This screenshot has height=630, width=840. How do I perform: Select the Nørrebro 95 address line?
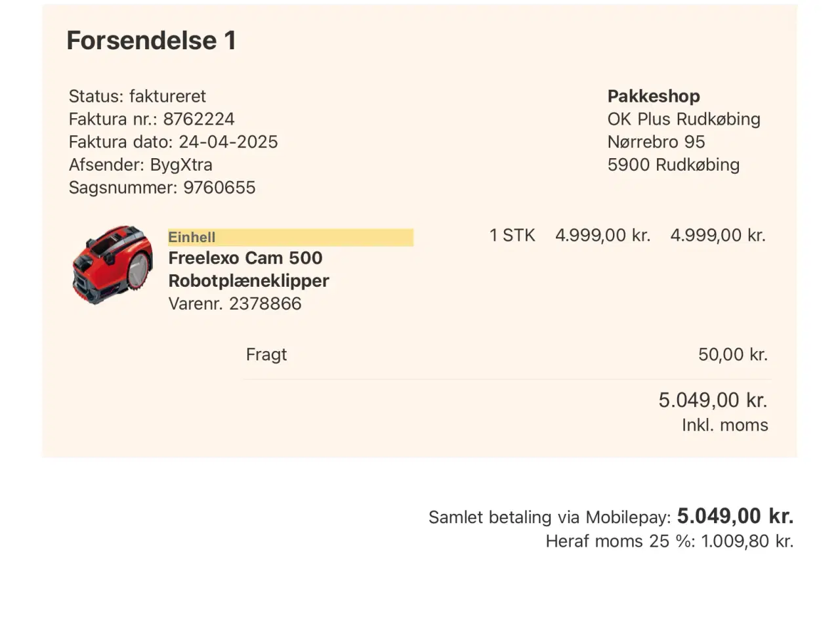[x=656, y=142]
